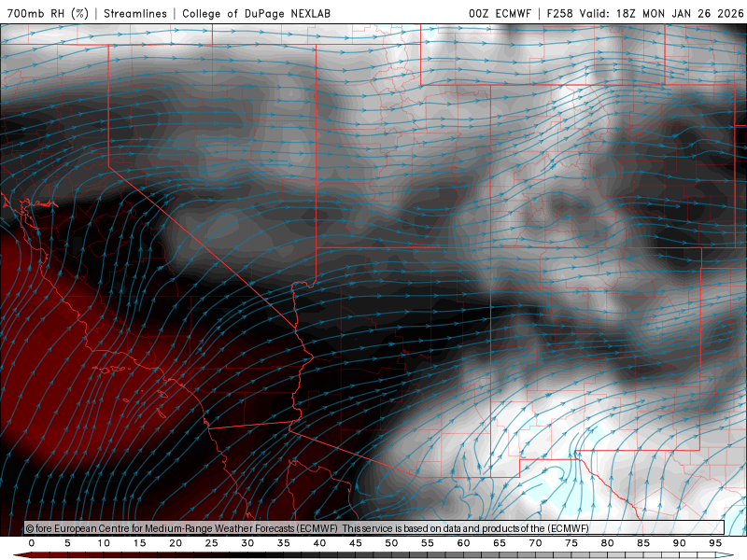
Task: Select the "10" label on RH scale
Action: pyautogui.click(x=104, y=543)
